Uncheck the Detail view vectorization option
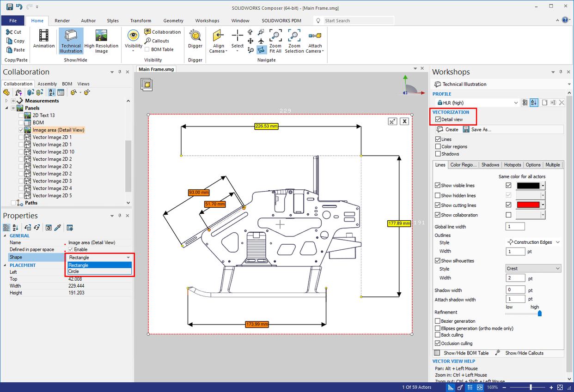Image resolution: width=574 pixels, height=392 pixels. click(437, 119)
